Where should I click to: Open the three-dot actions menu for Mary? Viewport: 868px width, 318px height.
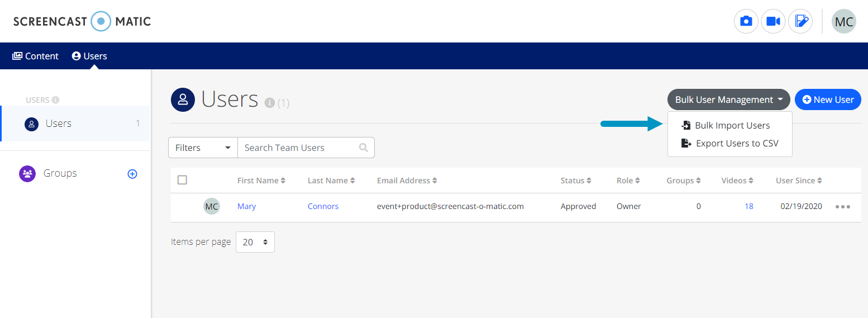point(843,207)
